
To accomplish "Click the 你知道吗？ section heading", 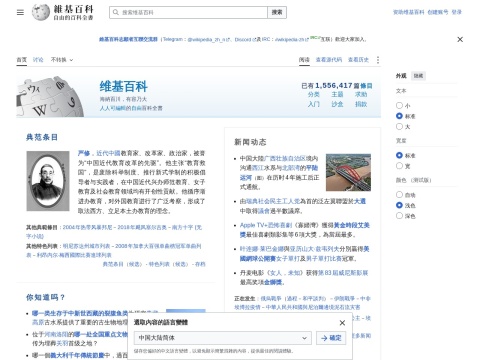I will pos(45,297).
